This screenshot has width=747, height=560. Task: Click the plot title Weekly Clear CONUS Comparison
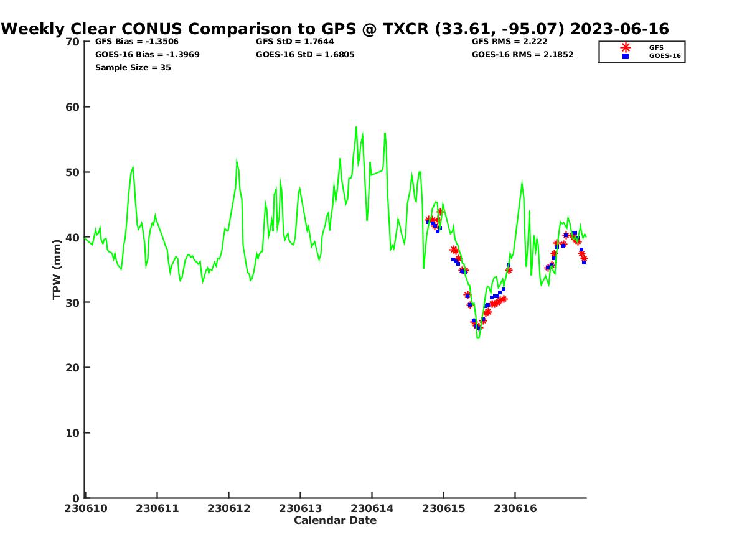pyautogui.click(x=335, y=29)
